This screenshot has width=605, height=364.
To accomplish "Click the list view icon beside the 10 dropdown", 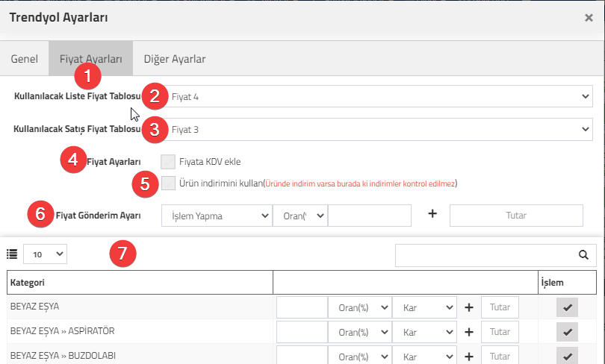I will [12, 254].
